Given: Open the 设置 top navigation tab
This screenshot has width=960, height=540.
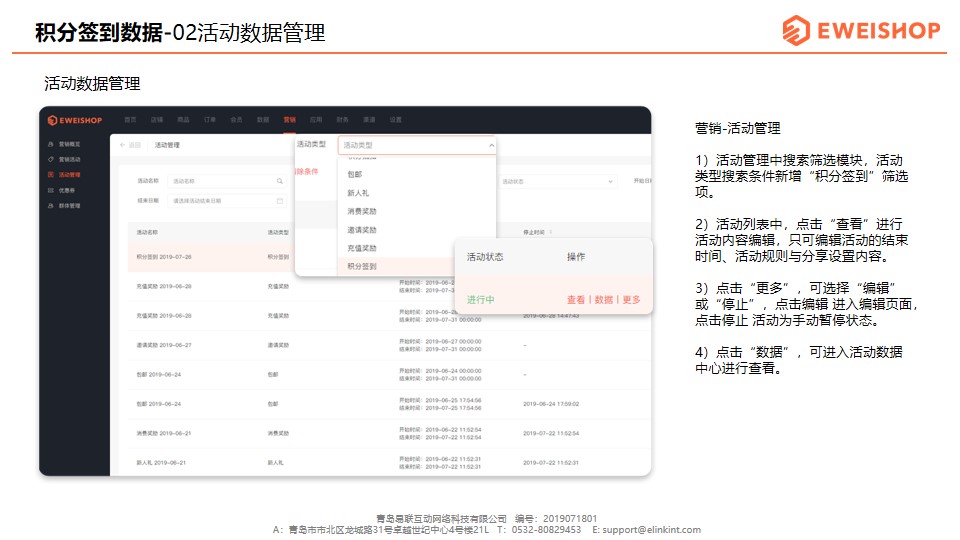Looking at the screenshot, I should [x=396, y=120].
